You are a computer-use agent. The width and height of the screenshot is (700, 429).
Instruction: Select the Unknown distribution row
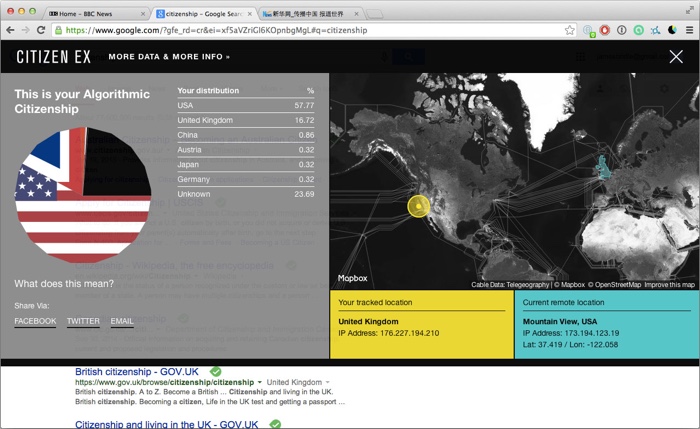pos(246,194)
